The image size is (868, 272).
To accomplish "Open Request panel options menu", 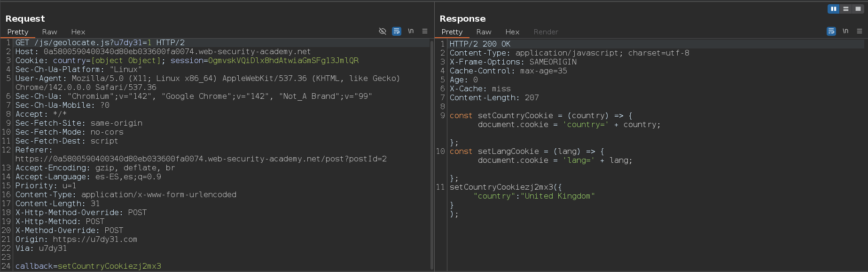I will click(x=425, y=31).
